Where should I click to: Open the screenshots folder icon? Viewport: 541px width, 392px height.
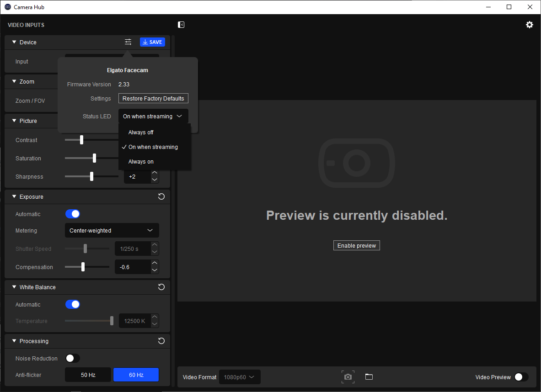pyautogui.click(x=369, y=377)
